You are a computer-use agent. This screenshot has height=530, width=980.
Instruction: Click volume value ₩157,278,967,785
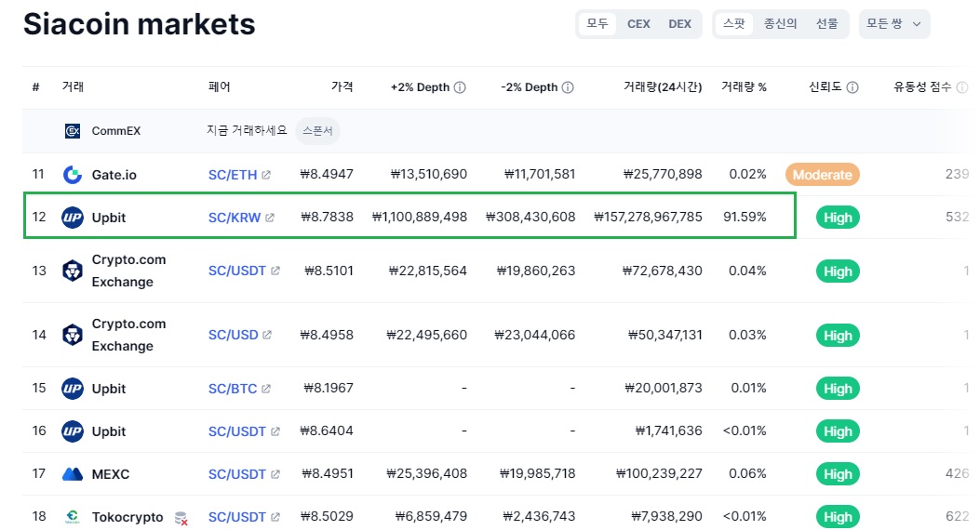click(x=648, y=218)
